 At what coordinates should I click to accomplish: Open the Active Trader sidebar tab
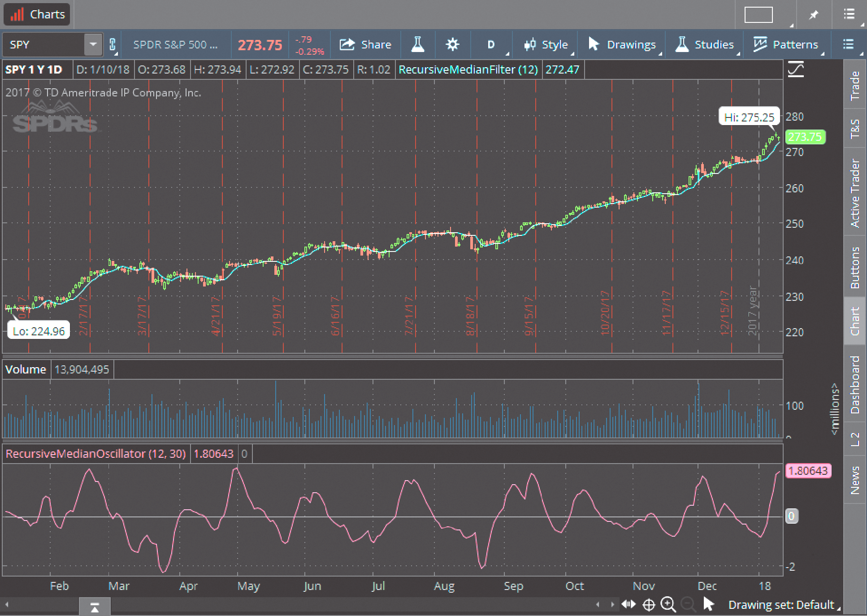pos(855,193)
